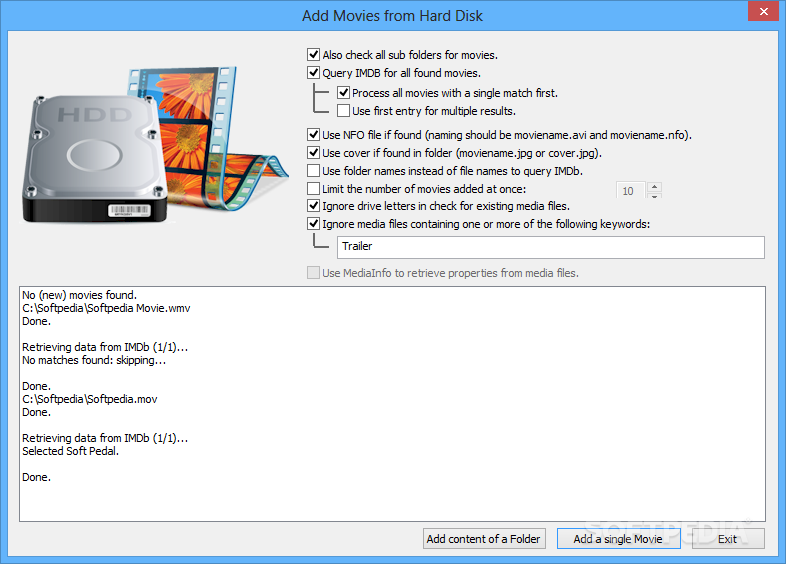Toggle Ignore drive letters in check option
This screenshot has height=564, width=786.
pyautogui.click(x=313, y=206)
